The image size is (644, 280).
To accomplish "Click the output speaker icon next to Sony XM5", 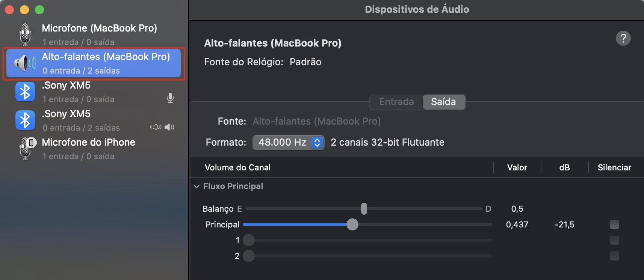I will (x=169, y=127).
